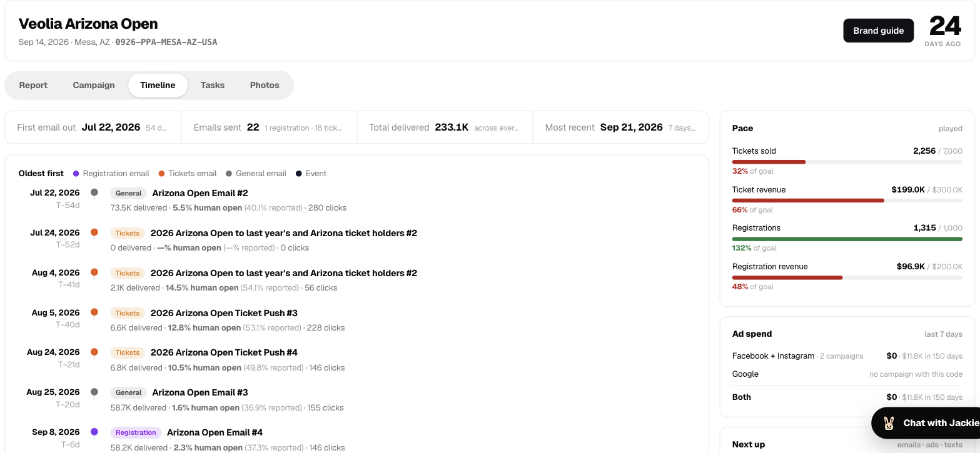Switch to the Campaign tab
980x453 pixels.
click(x=94, y=85)
